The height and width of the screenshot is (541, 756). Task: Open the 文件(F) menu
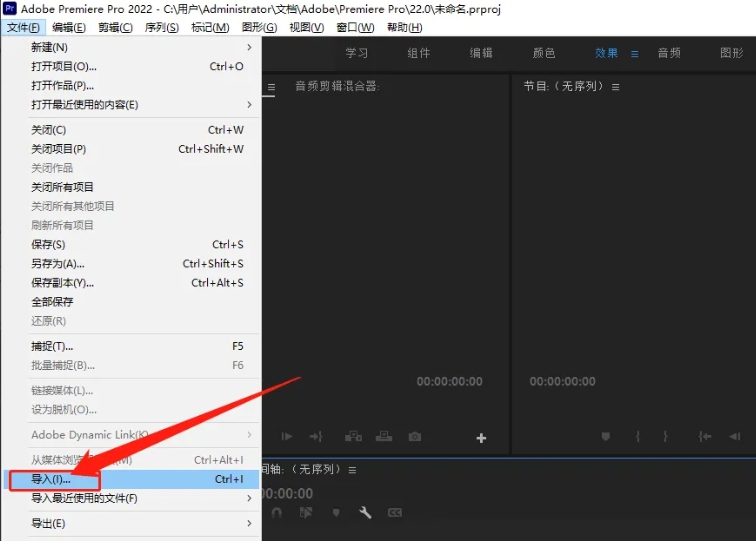point(23,27)
